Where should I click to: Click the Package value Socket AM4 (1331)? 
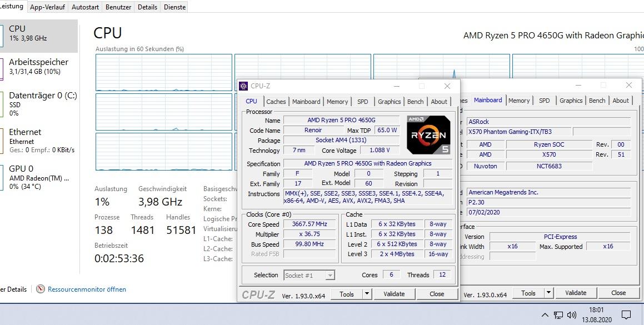pyautogui.click(x=341, y=140)
